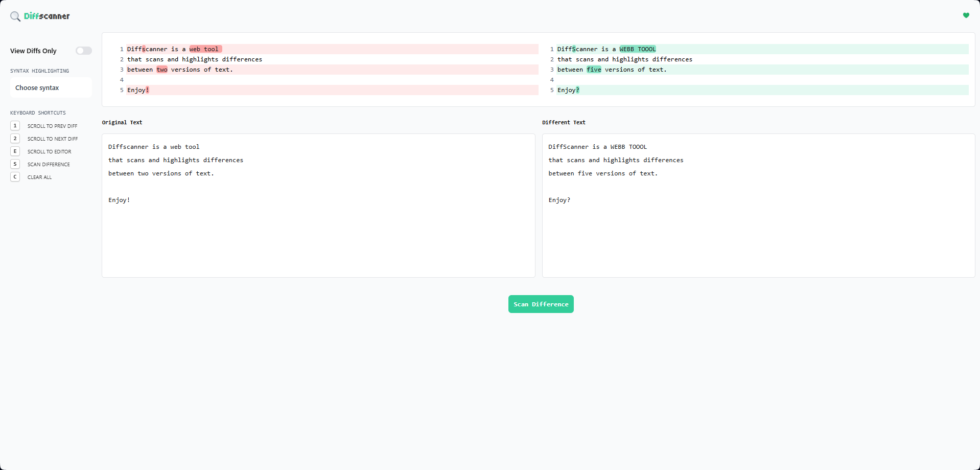Viewport: 980px width, 470px height.
Task: Click 'Enjoy!' in the Original Text editor
Action: point(119,200)
